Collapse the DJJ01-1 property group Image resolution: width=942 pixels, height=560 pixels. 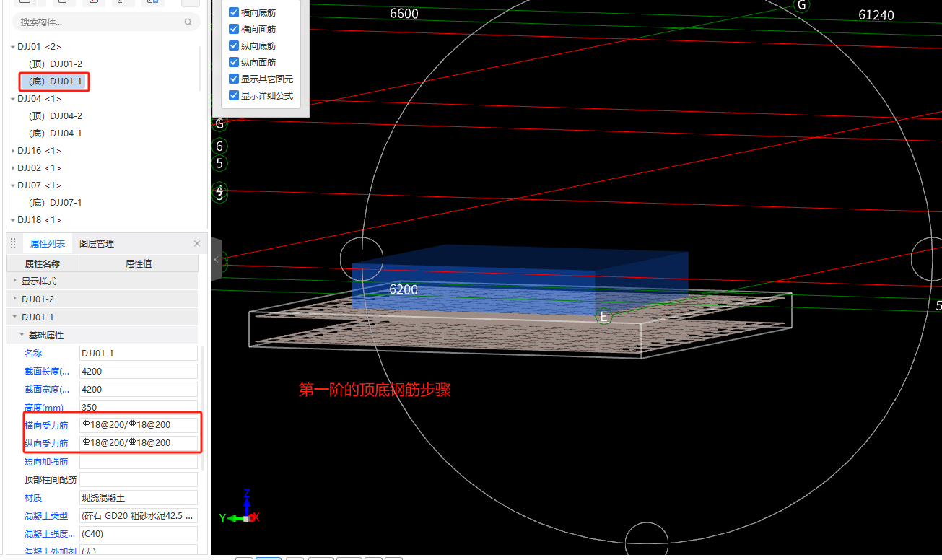pyautogui.click(x=14, y=317)
